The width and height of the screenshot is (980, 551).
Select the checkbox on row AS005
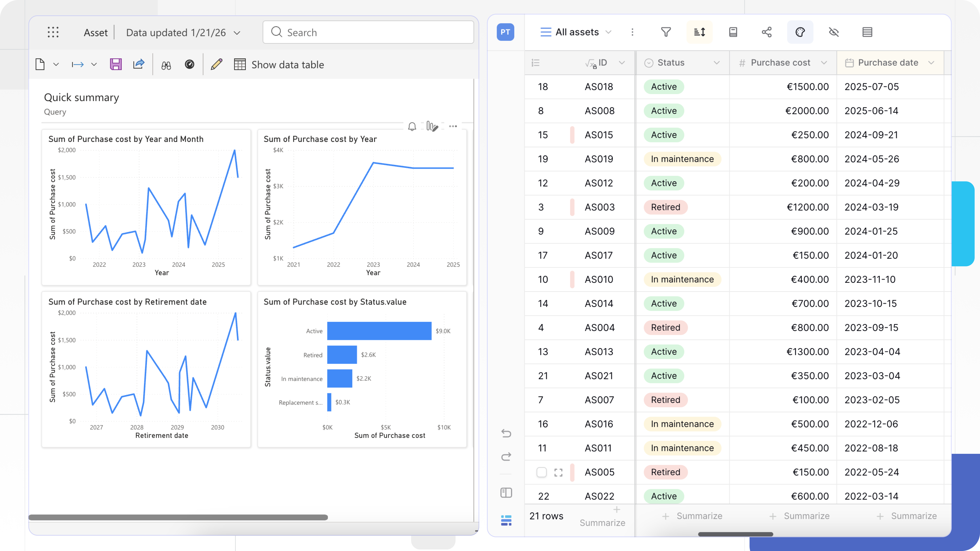click(541, 472)
